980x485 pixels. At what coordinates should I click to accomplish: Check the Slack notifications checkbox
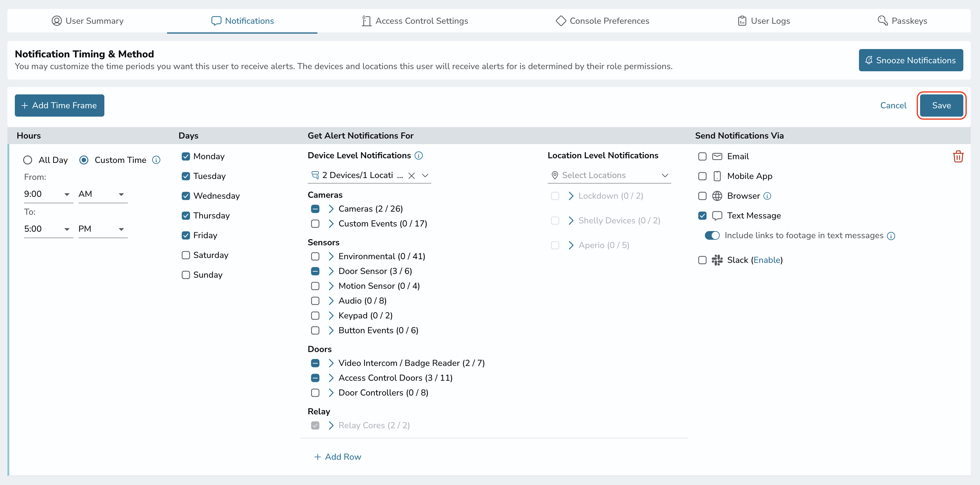point(702,260)
